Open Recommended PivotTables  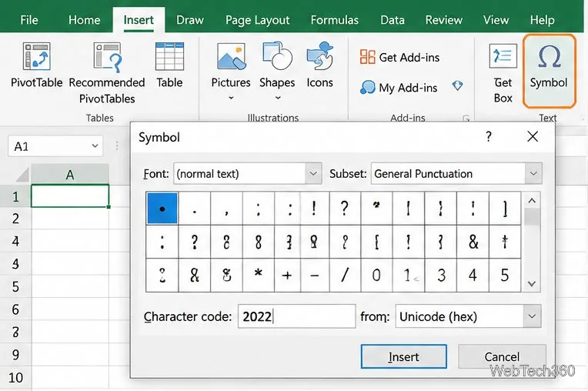[x=107, y=73]
